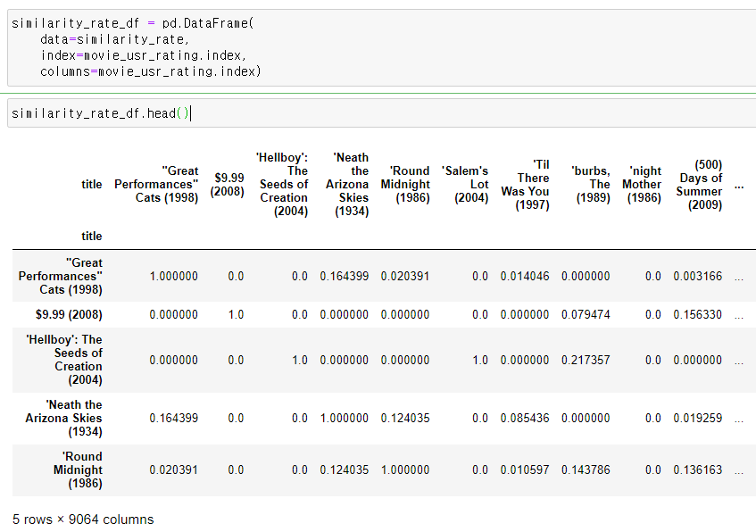Select column header 'Round Midnight (1986)

tap(405, 184)
